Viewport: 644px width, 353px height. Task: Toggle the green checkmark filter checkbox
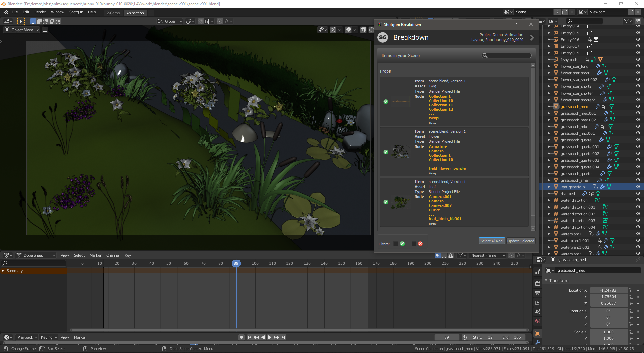(x=396, y=244)
